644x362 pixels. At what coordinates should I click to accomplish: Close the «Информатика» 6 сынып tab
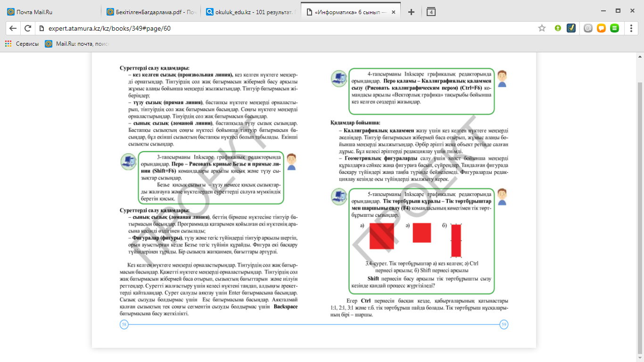[393, 12]
